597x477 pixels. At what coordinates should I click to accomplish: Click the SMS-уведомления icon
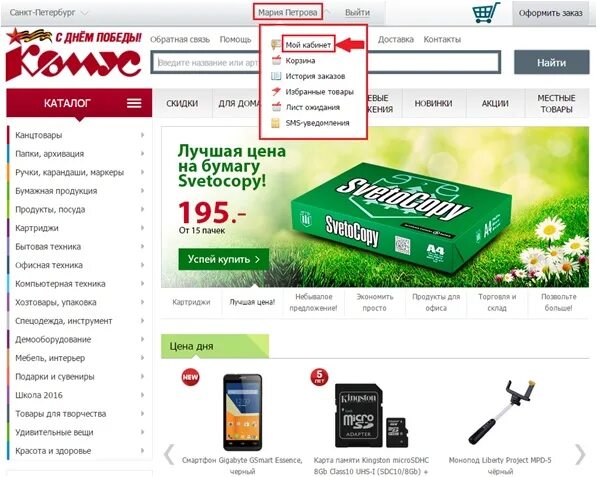click(275, 123)
